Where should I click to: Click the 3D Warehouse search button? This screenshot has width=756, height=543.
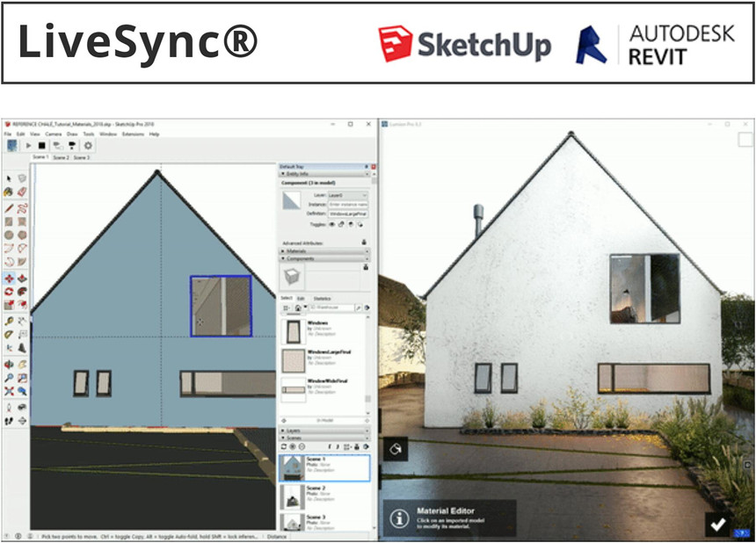coord(359,308)
